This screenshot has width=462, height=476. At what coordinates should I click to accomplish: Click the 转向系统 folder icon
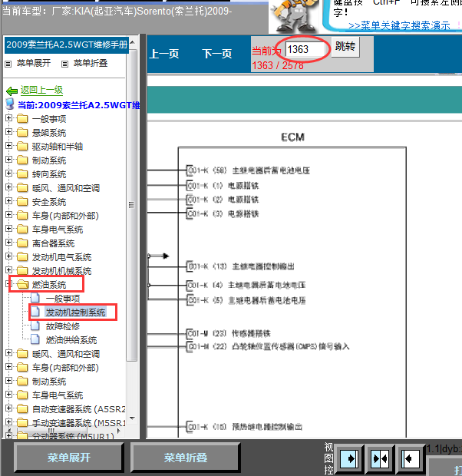22,174
